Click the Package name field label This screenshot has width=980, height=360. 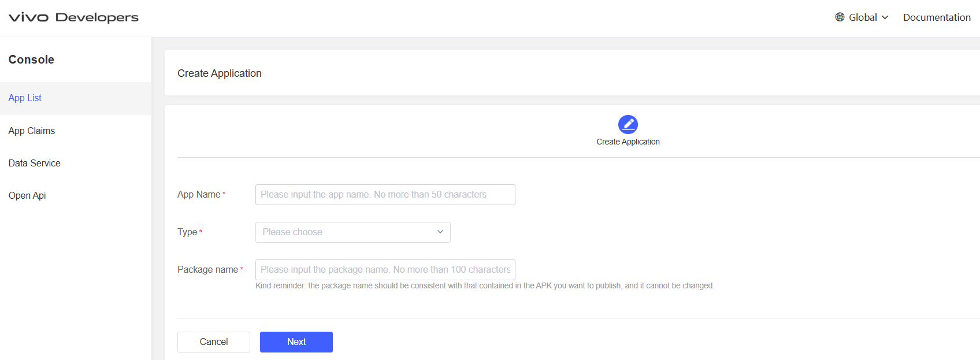click(207, 270)
